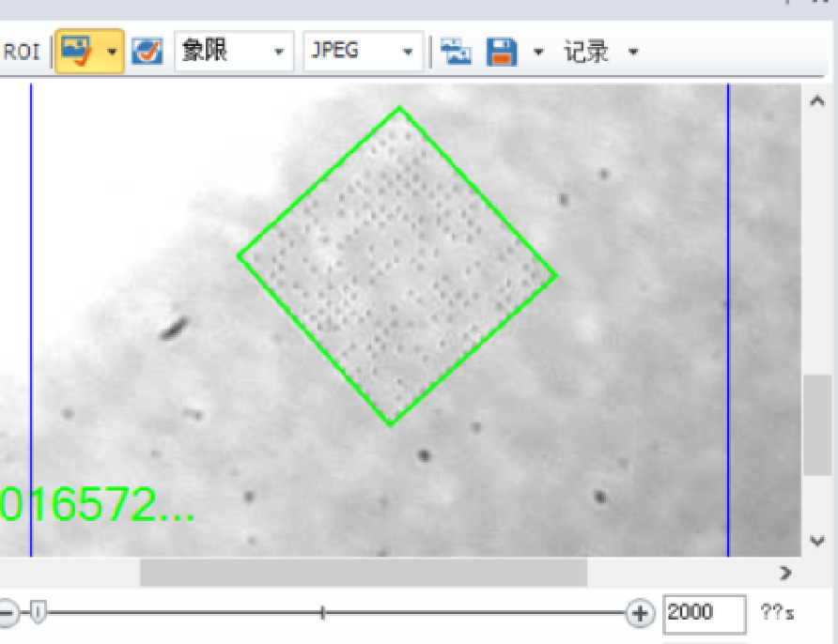Toggle the highlighted image check tool
Image resolution: width=838 pixels, height=644 pixels.
(77, 52)
